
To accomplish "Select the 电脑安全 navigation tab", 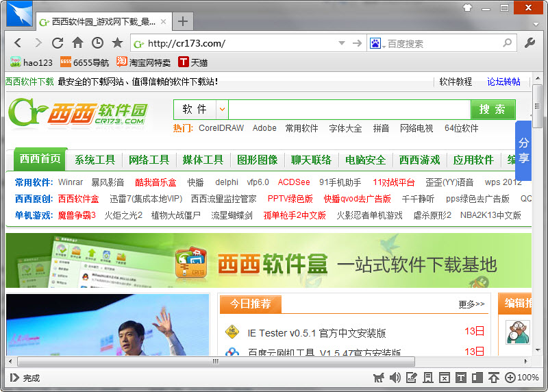I will 365,160.
